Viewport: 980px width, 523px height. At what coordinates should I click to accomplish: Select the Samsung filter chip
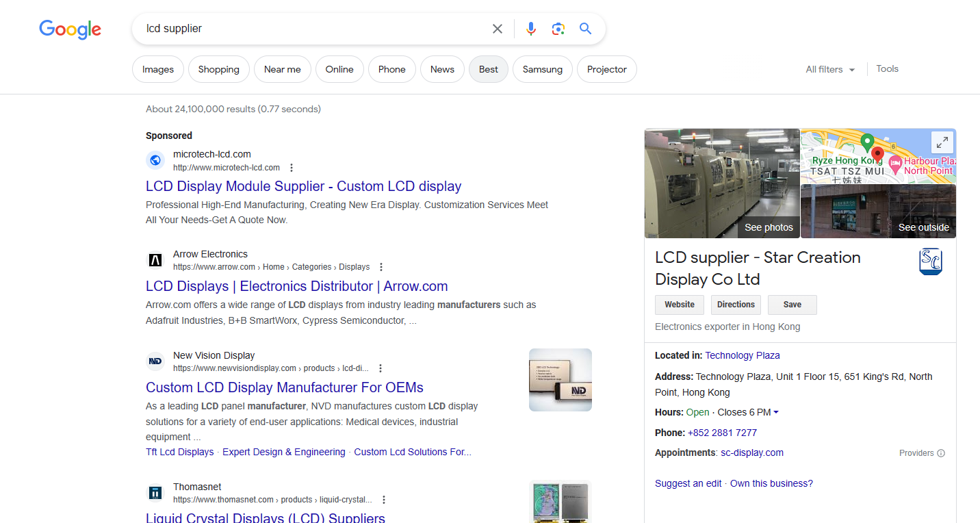point(543,69)
